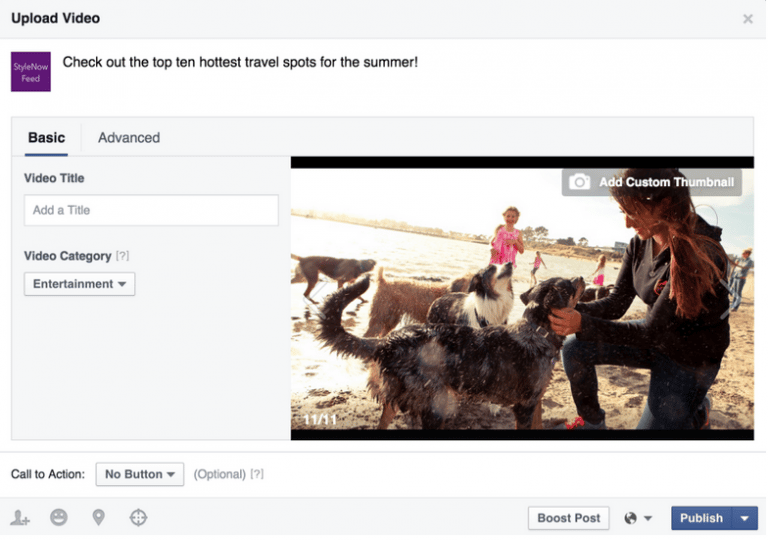768x540 pixels.
Task: Expand the Entertainment category dropdown
Action: click(x=79, y=284)
